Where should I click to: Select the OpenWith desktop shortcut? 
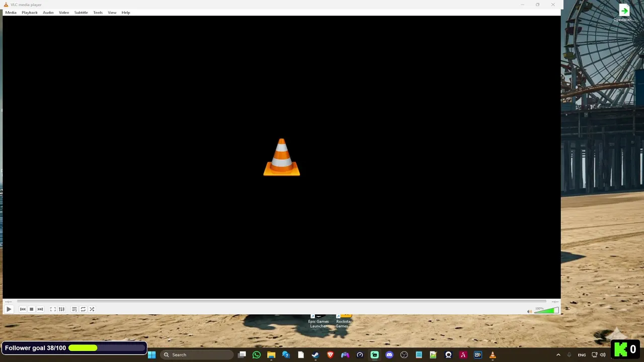(624, 14)
